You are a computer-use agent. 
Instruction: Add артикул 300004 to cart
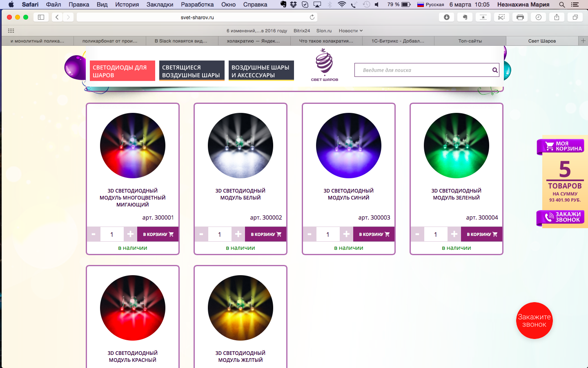482,234
